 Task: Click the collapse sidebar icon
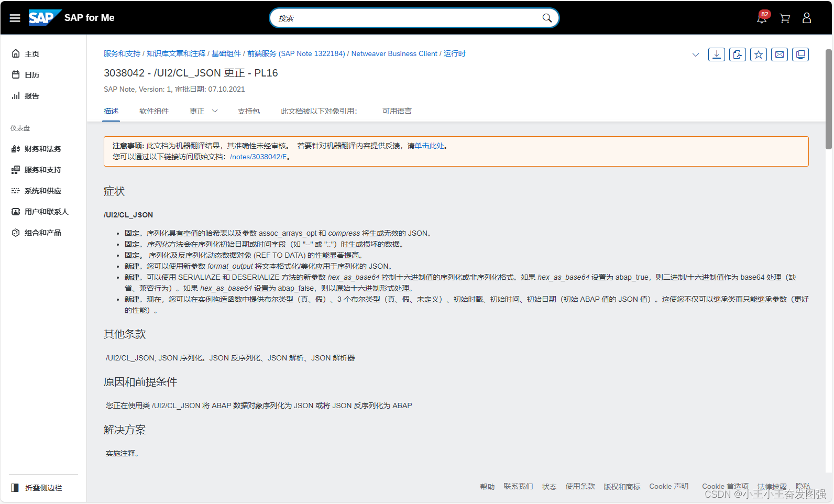(15, 488)
